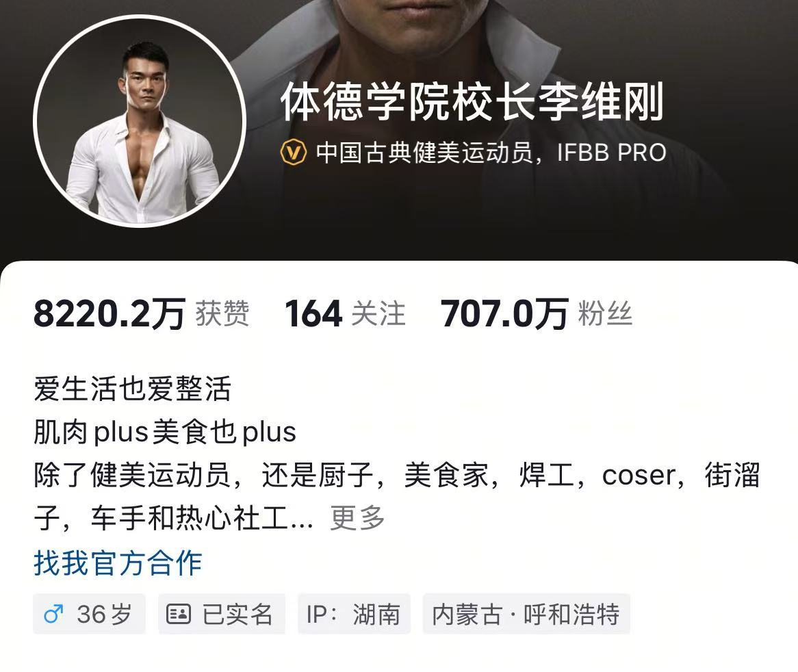Tap the ID card icon beside 已实名
Screen dimensions: 798x672
(x=179, y=614)
